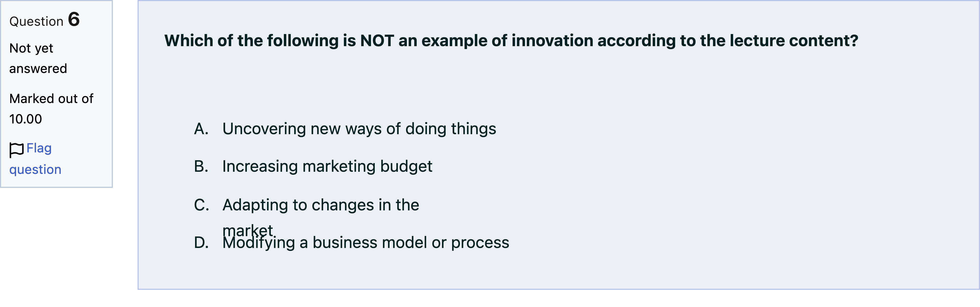Image resolution: width=980 pixels, height=307 pixels.
Task: Click the flag icon beside Flag question
Action: click(17, 150)
